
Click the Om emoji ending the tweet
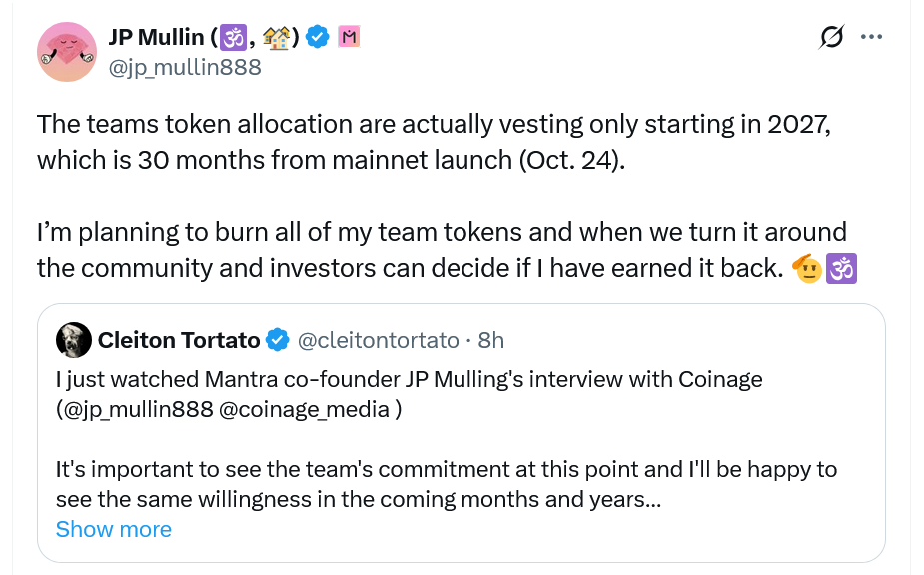842,269
